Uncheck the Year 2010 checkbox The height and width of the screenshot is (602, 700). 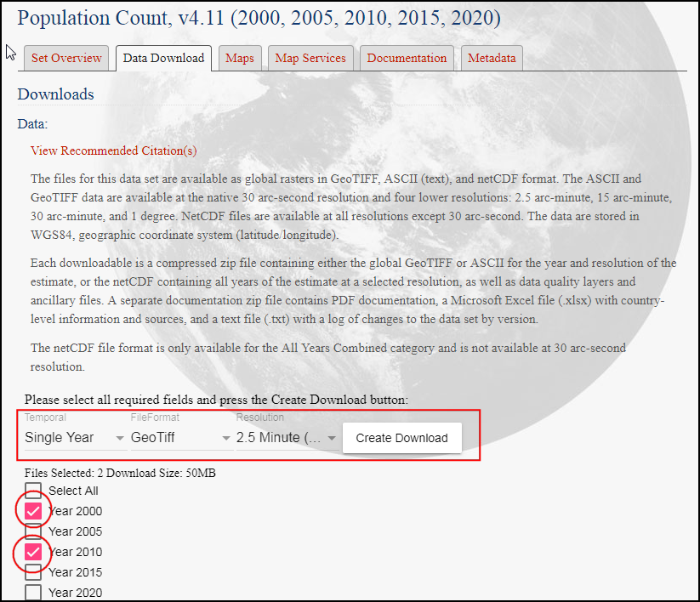[33, 552]
